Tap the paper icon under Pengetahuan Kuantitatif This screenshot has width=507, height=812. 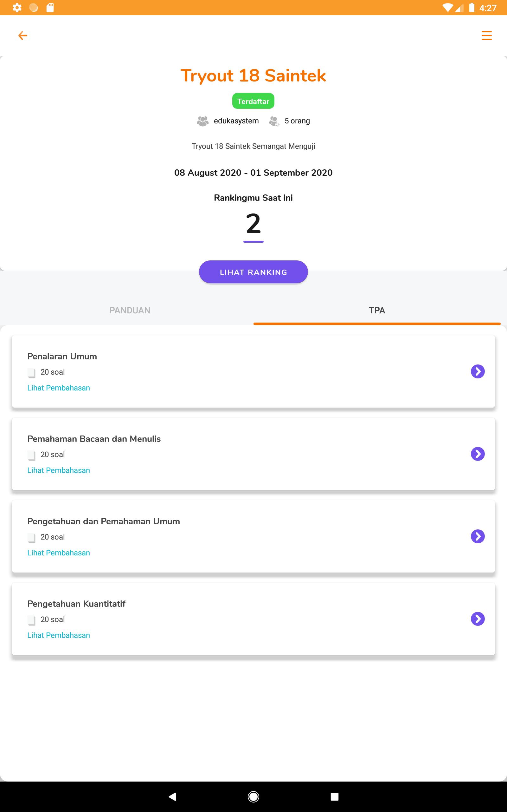31,620
